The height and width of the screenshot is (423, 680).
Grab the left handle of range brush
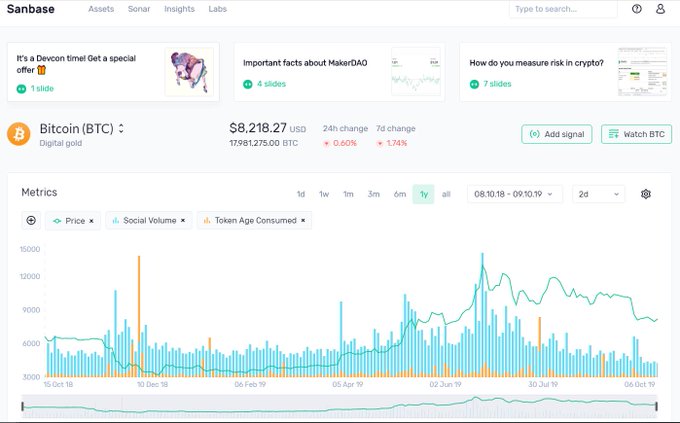23,407
